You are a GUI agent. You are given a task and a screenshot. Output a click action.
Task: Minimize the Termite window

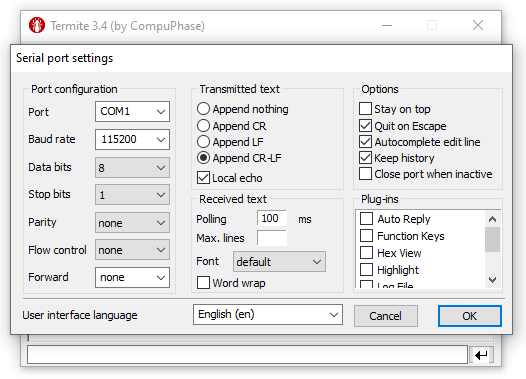point(387,25)
